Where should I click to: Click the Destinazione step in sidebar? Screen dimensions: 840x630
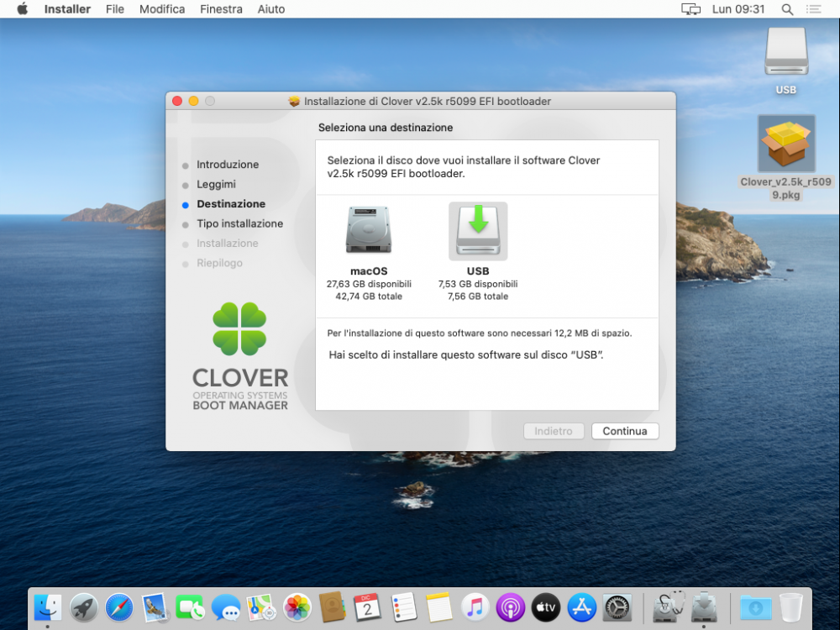click(x=231, y=203)
